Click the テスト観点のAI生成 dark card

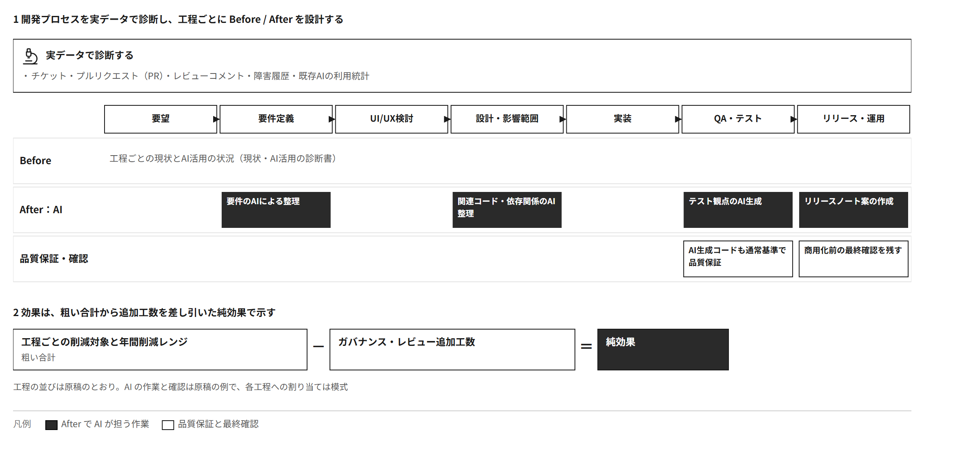click(738, 210)
